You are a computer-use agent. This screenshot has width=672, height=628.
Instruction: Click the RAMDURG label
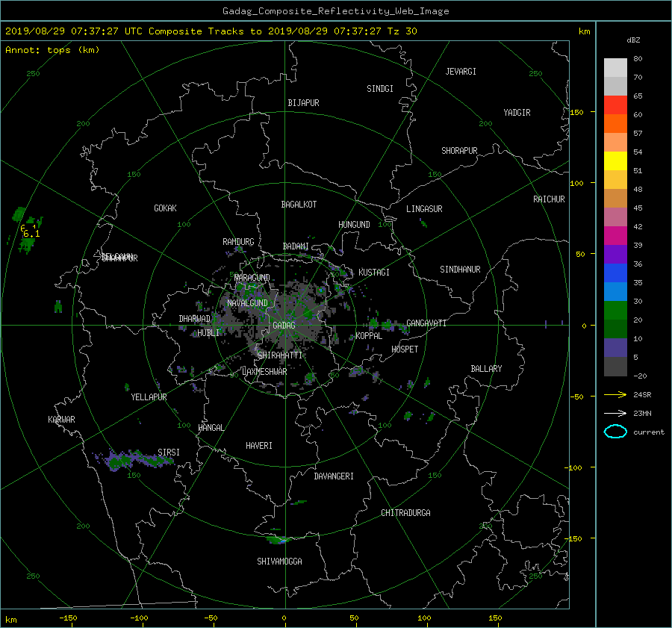(238, 242)
